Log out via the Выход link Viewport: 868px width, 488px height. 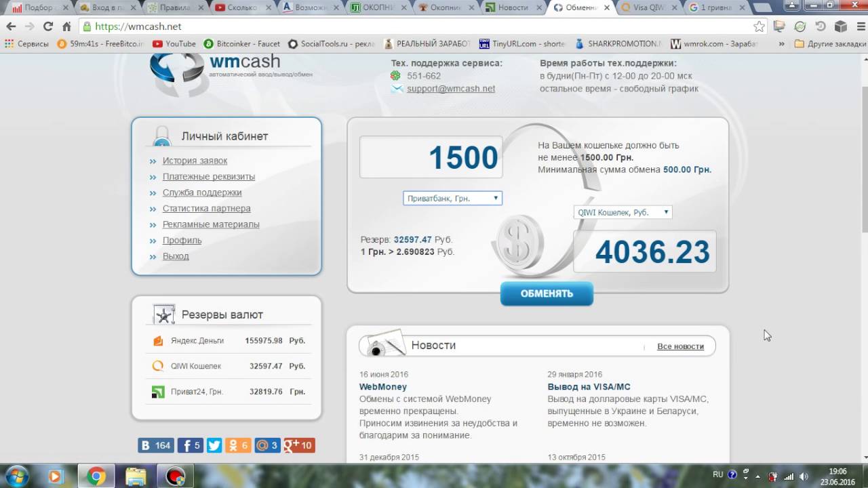pos(176,256)
